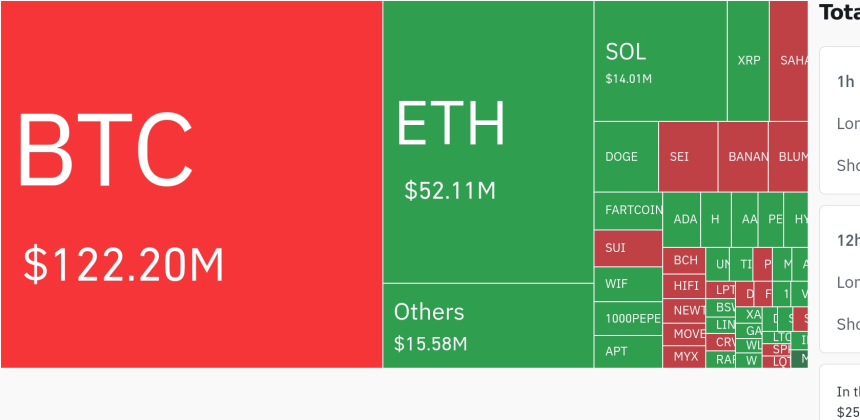Image resolution: width=860 pixels, height=420 pixels.
Task: Open the red SEI tile
Action: [x=688, y=157]
